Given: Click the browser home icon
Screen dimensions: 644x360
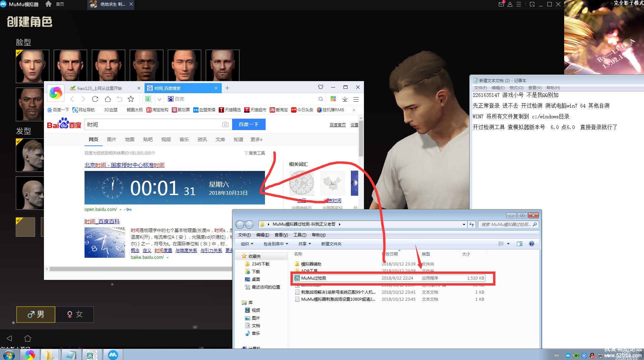Looking at the screenshot, I should (108, 99).
